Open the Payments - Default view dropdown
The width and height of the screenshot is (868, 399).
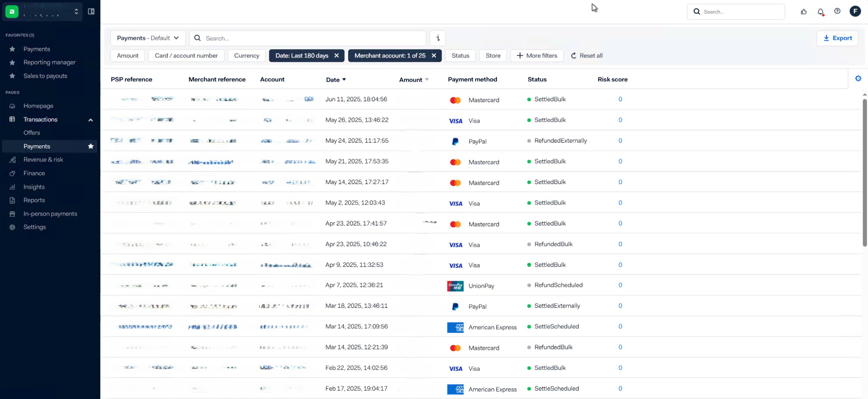tap(148, 38)
